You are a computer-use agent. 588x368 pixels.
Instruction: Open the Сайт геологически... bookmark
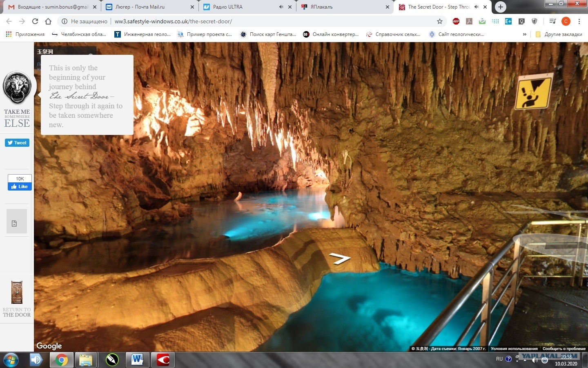457,34
